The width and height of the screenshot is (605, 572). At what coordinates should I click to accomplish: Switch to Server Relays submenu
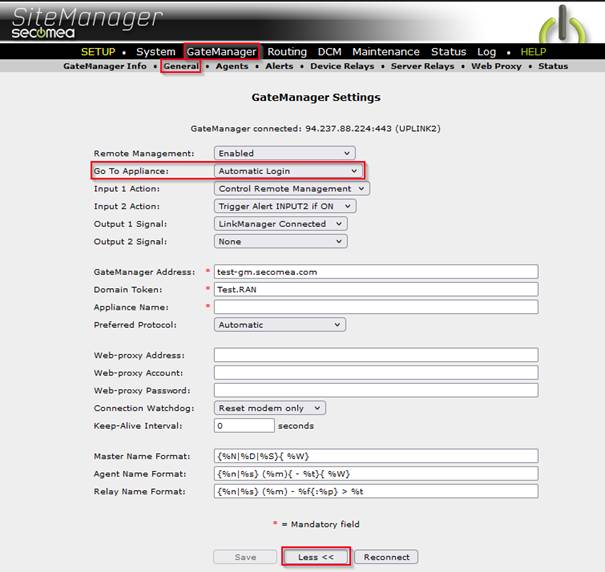coord(422,66)
